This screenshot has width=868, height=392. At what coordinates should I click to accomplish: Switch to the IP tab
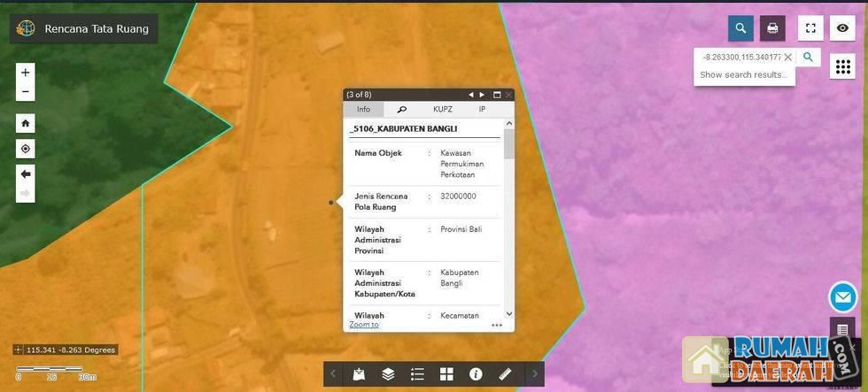point(482,110)
